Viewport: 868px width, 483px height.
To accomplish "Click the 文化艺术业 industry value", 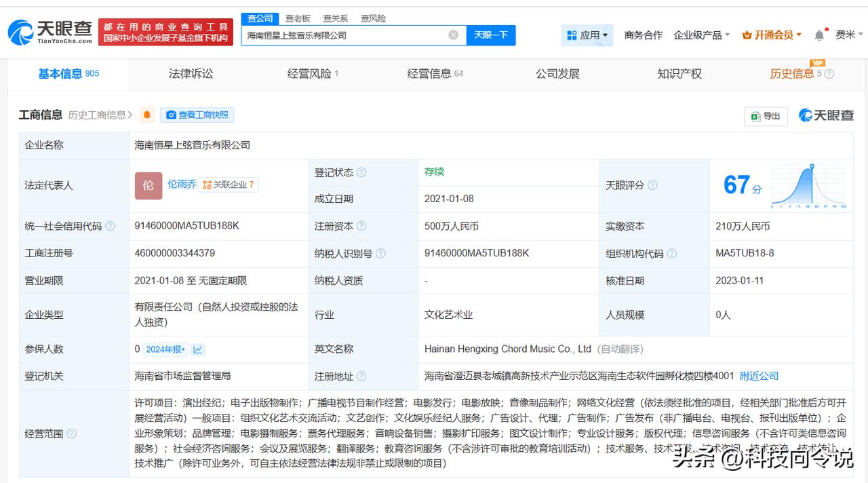I will 448,315.
